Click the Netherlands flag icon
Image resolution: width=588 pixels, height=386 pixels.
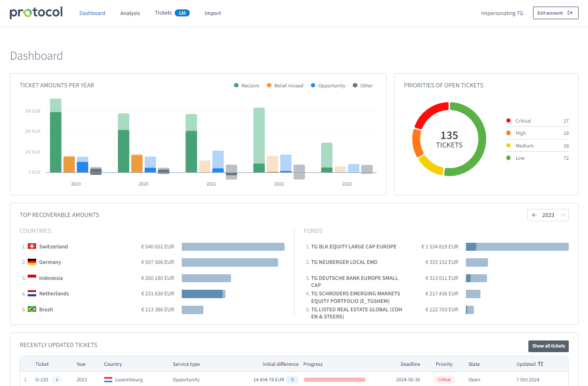[x=31, y=293]
